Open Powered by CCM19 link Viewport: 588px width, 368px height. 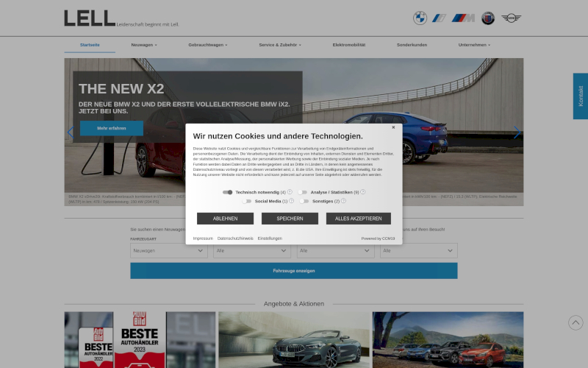[378, 238]
